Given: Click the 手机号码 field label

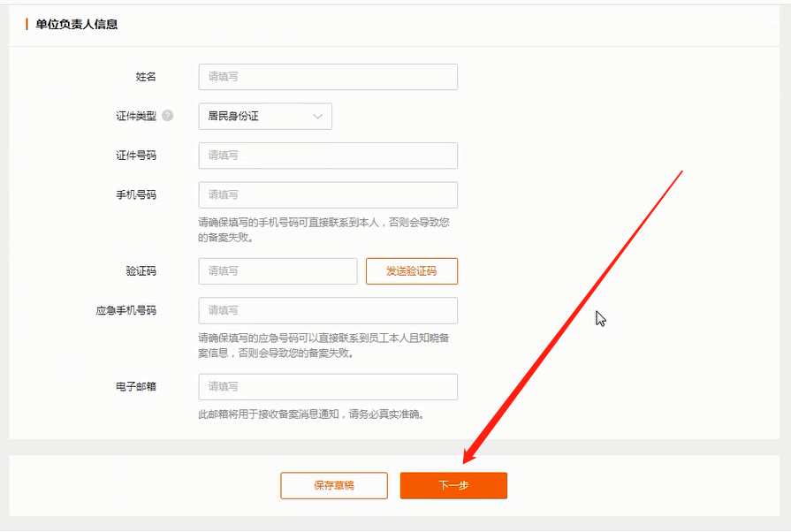Looking at the screenshot, I should point(135,194).
